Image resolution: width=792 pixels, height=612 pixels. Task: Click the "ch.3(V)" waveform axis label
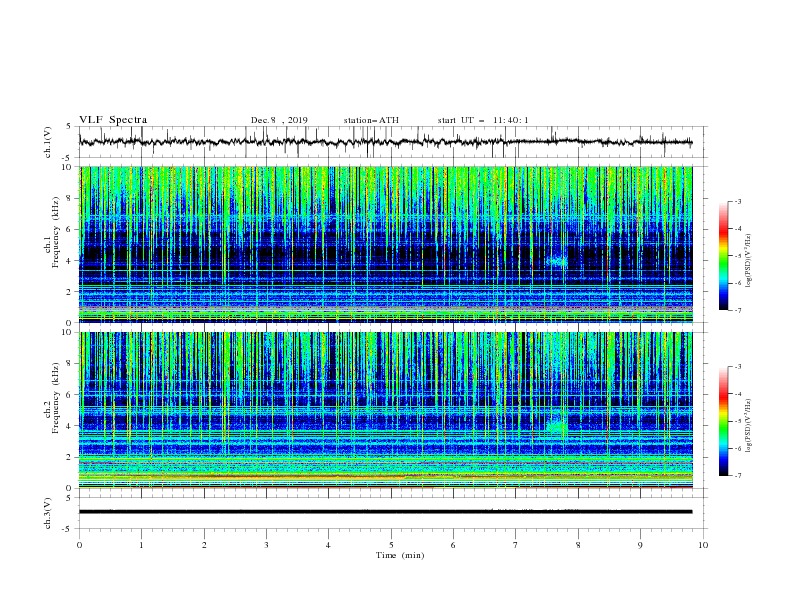[x=48, y=513]
